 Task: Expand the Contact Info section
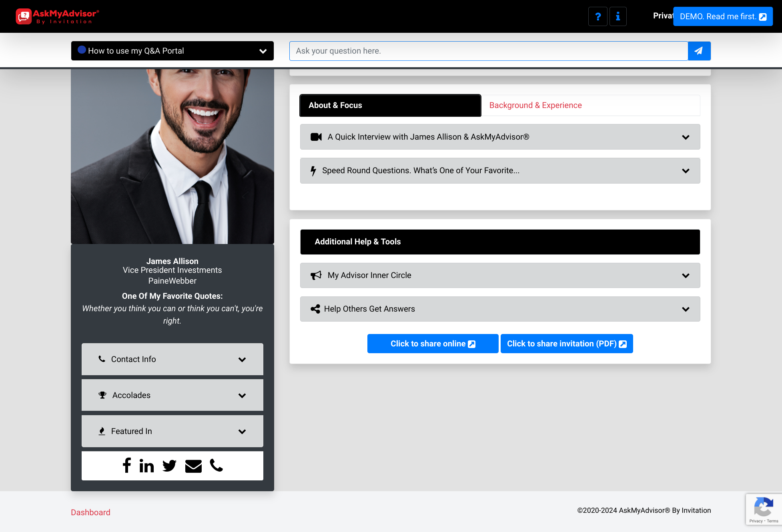172,359
